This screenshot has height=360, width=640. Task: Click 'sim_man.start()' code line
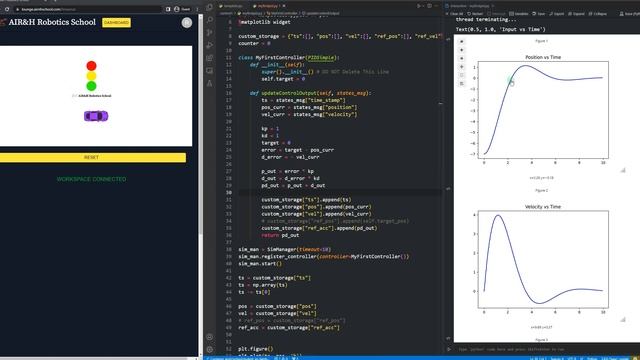point(260,264)
